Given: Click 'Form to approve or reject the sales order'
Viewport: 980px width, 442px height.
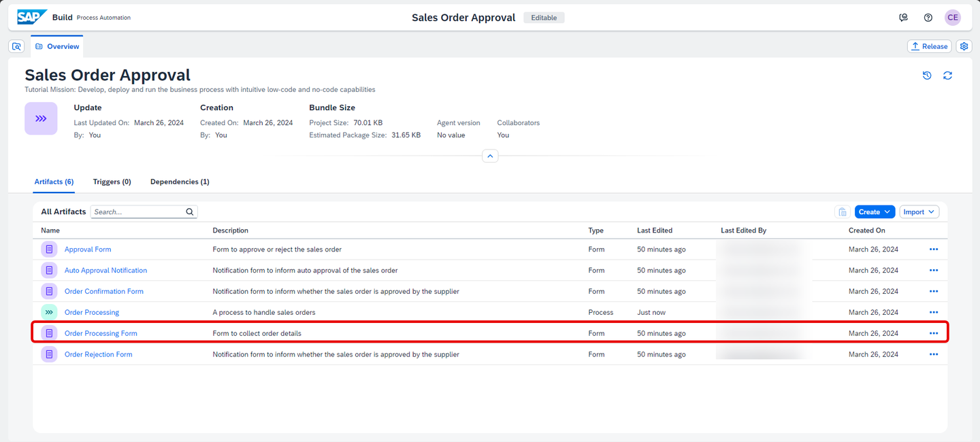Looking at the screenshot, I should [277, 250].
